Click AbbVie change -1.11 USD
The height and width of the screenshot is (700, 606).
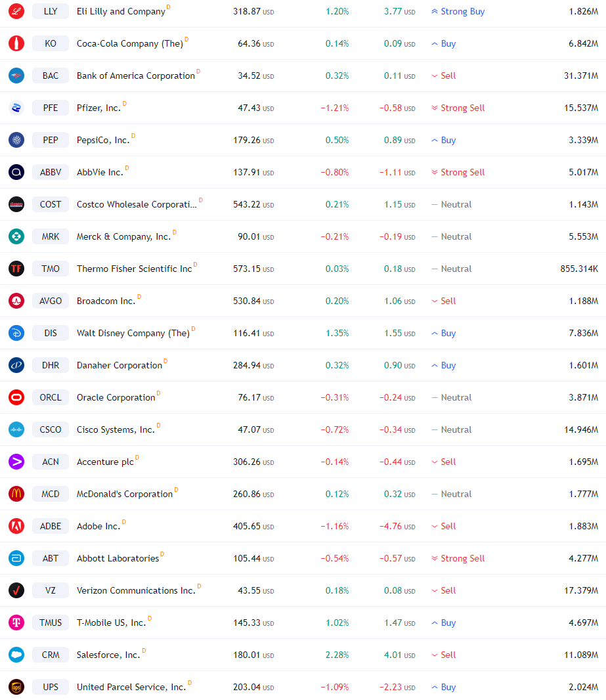pos(397,172)
